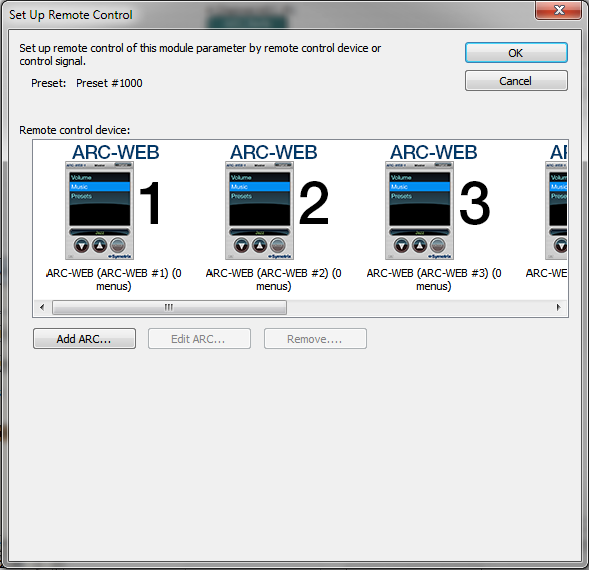The height and width of the screenshot is (570, 589).
Task: Click the round gray button on ARC-WEB 2
Action: pos(278,246)
